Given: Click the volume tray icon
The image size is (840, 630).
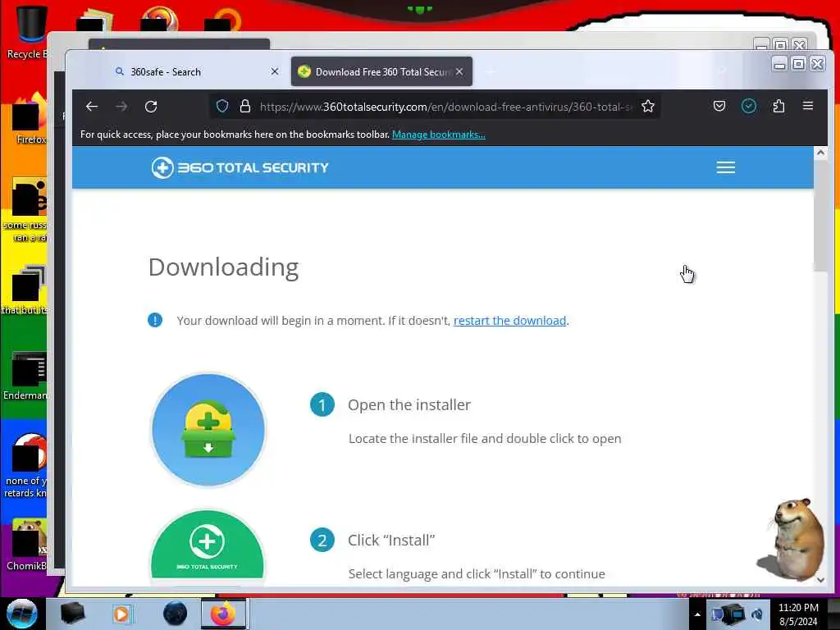Looking at the screenshot, I should 757,614.
